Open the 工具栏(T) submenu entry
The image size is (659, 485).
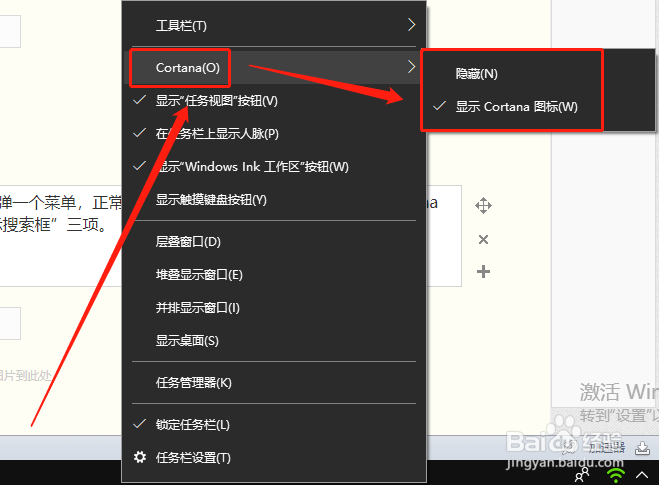pos(274,25)
